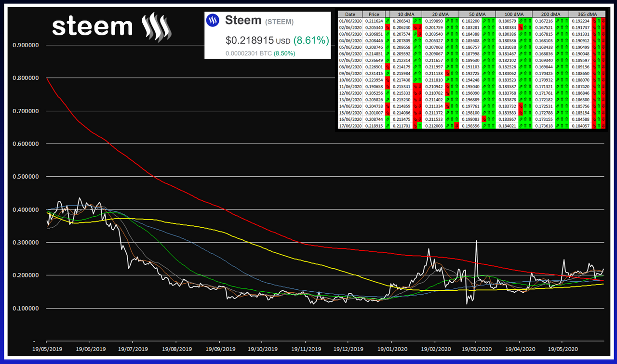Click the price cell 0.218915 in the table

tap(373, 126)
